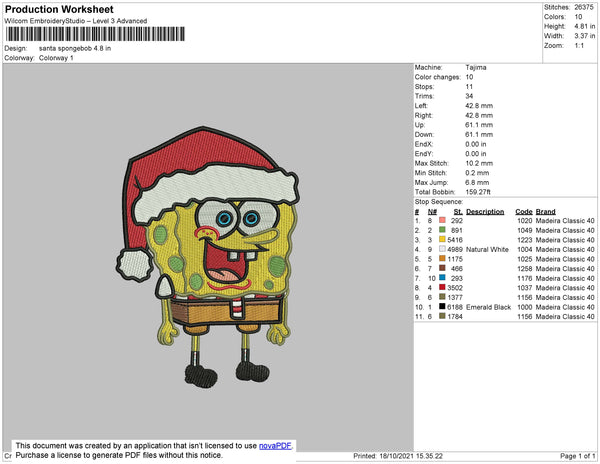Click the 'Left:' label
Image resolution: width=600 pixels, height=464 pixels.
coord(421,106)
